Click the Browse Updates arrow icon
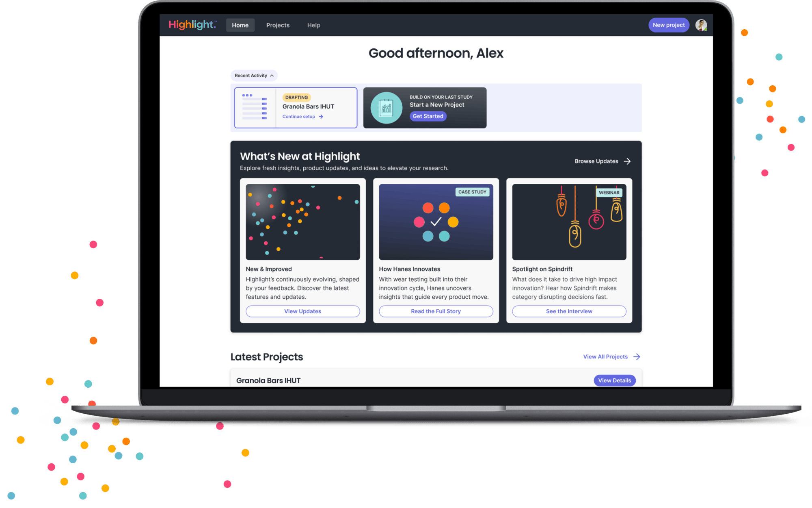Image resolution: width=812 pixels, height=508 pixels. click(x=627, y=161)
